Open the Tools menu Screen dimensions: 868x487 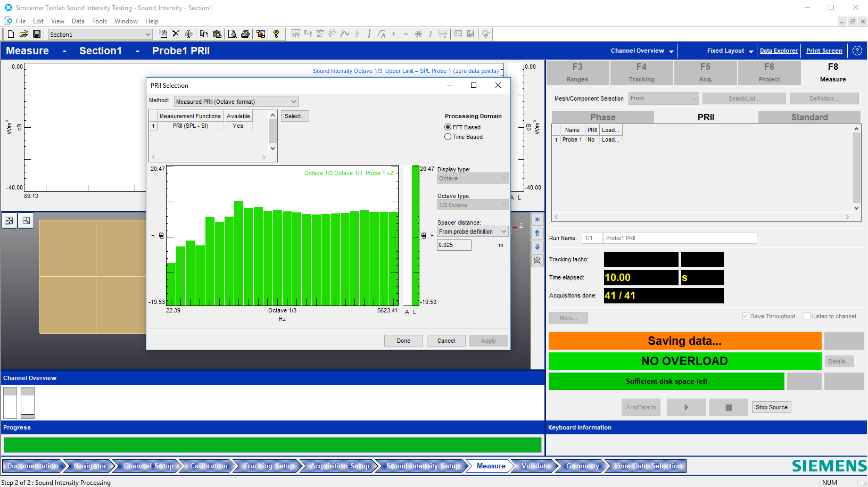[100, 21]
